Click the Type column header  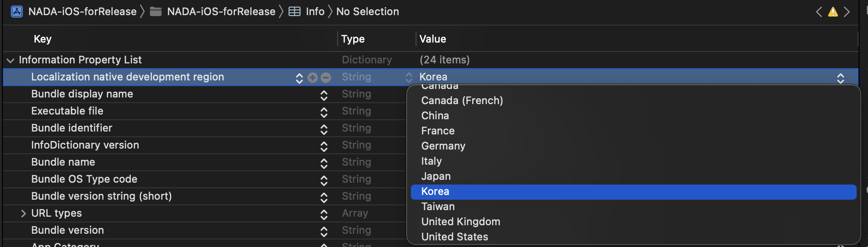coord(353,39)
